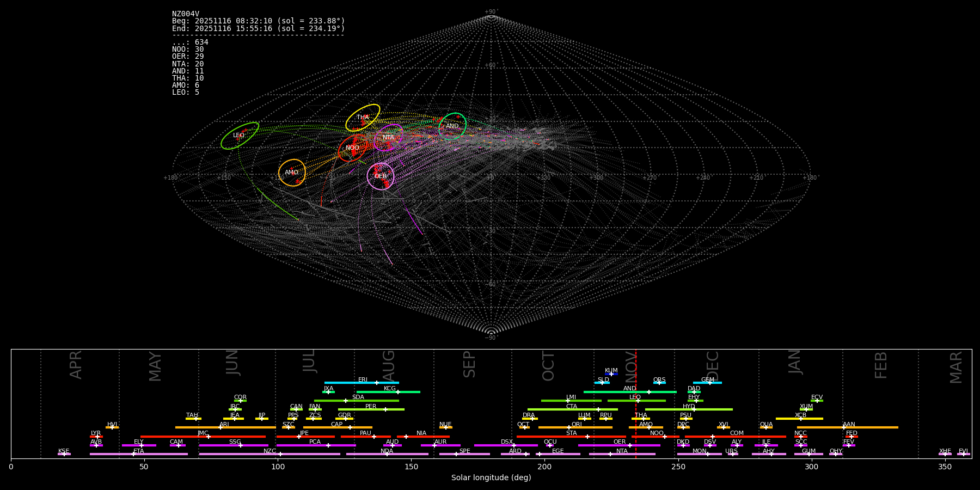Click the JMC shower bar in timeline

(203, 436)
